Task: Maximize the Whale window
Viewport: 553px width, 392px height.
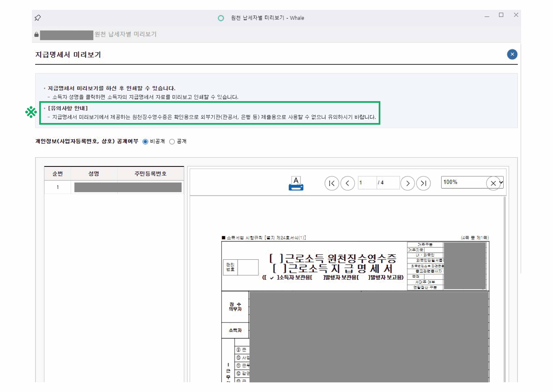Action: pos(501,15)
